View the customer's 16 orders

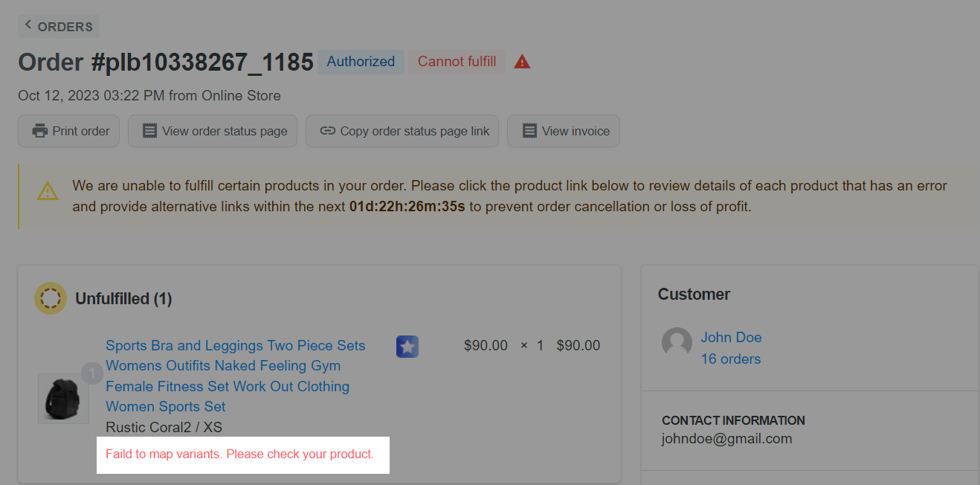730,359
